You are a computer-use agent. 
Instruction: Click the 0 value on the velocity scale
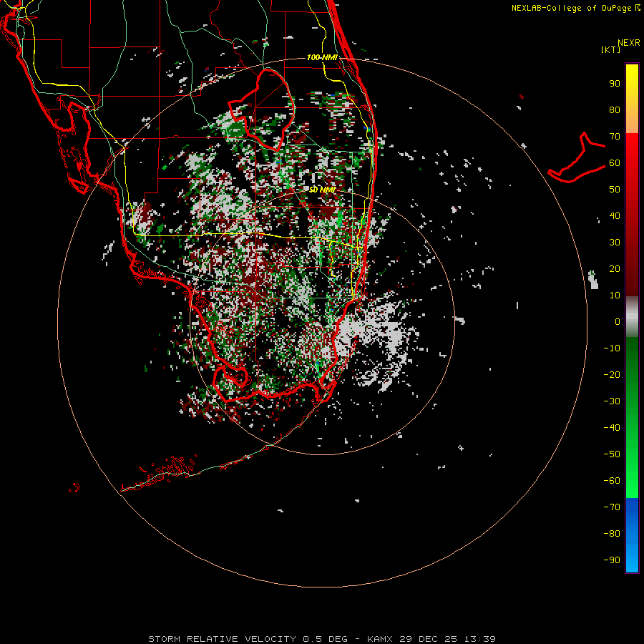[x=618, y=322]
